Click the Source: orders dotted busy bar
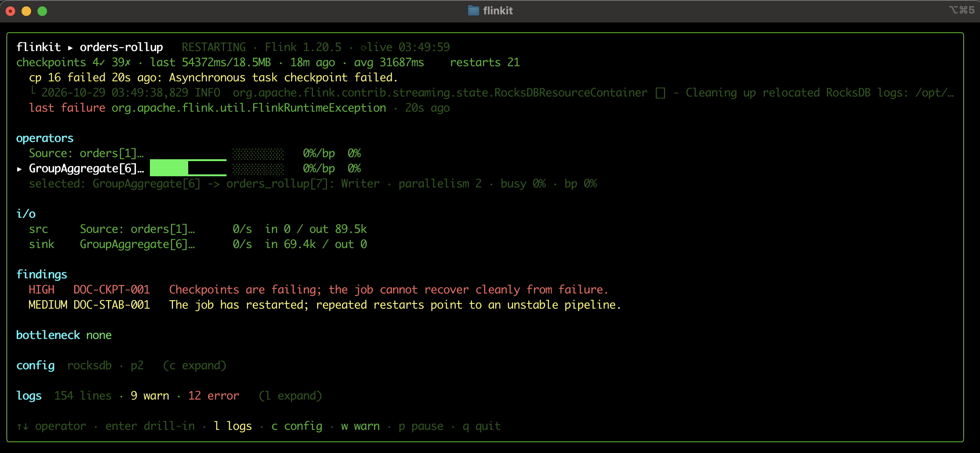This screenshot has width=980, height=453. pyautogui.click(x=258, y=154)
